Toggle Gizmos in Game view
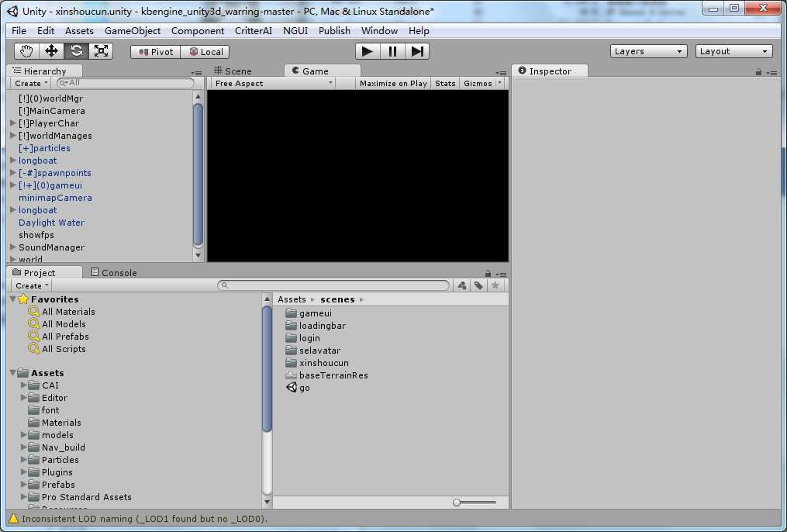787x532 pixels. click(478, 83)
